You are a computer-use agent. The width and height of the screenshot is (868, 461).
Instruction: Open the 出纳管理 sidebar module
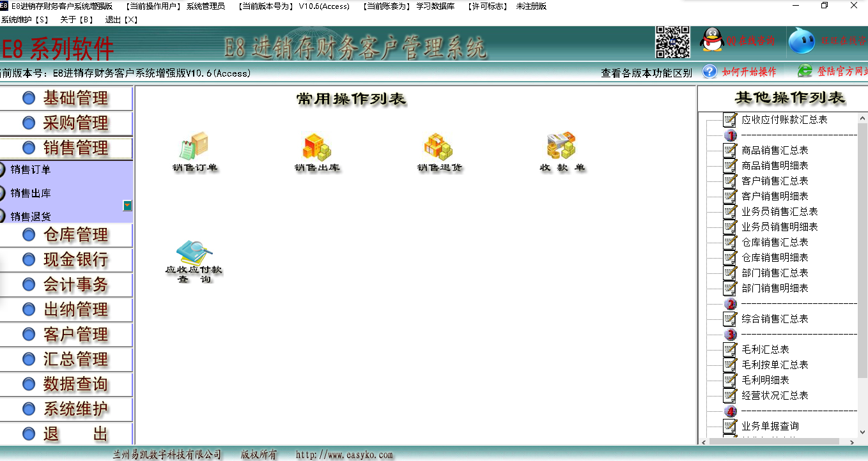tap(66, 310)
